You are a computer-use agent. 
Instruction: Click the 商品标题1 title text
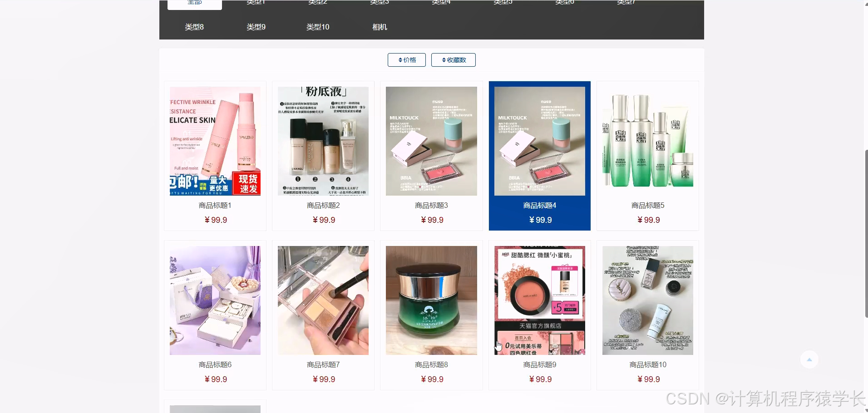pyautogui.click(x=215, y=206)
